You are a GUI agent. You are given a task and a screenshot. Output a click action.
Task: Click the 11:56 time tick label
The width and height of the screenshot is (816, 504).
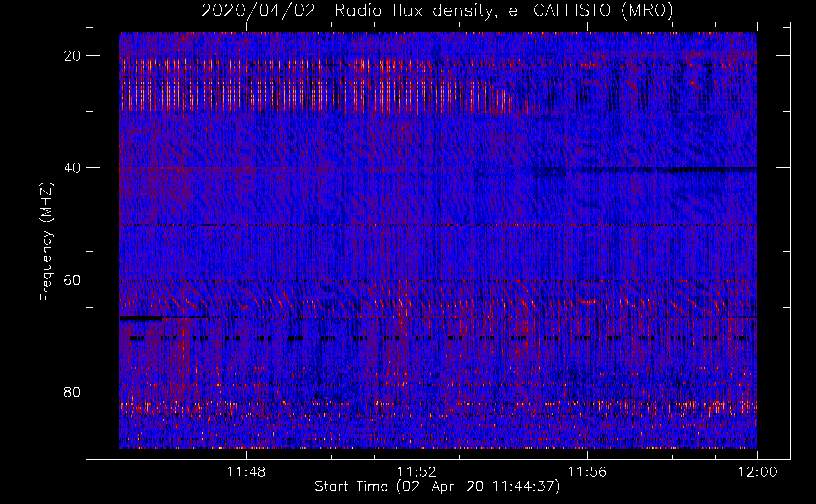587,472
